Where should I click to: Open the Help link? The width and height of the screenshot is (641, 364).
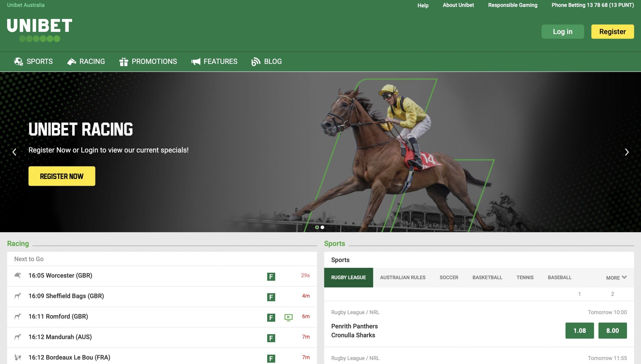coord(423,5)
